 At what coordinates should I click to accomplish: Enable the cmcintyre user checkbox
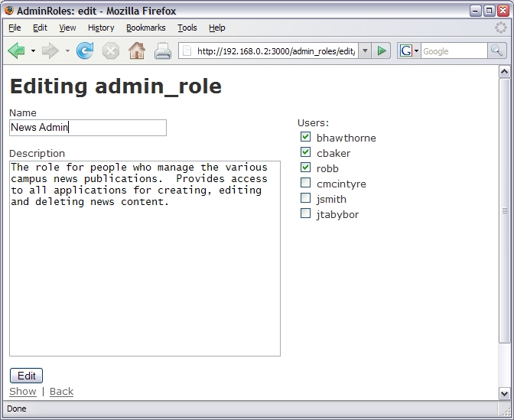click(x=306, y=184)
